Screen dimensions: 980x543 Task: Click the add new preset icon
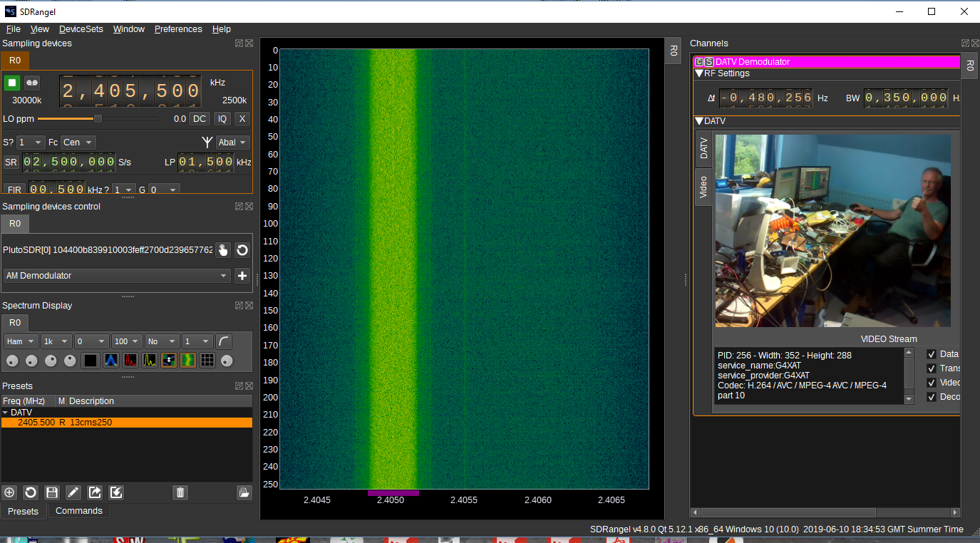click(x=9, y=492)
